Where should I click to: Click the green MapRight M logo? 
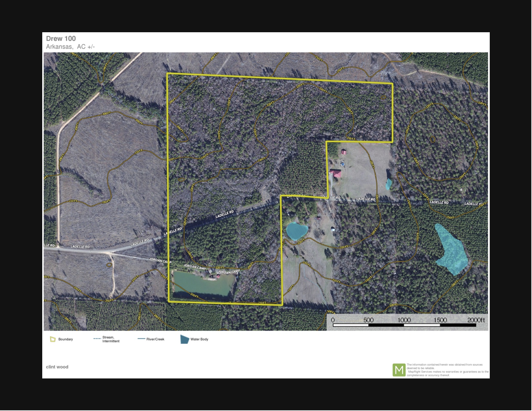point(399,370)
